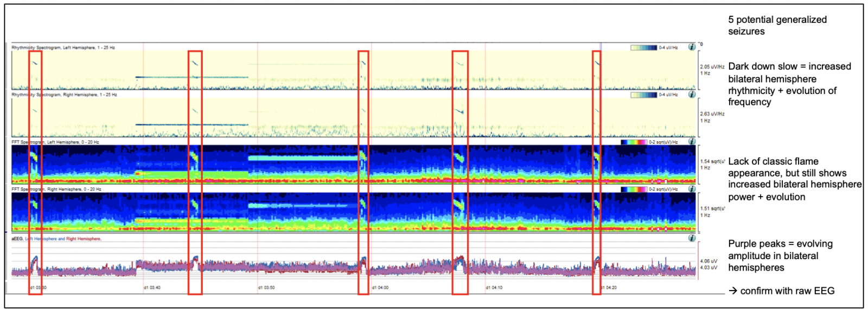The width and height of the screenshot is (868, 314).
Task: Click info icon of Right Hemisphere Rhythmicity Spectrogram
Action: pos(692,95)
